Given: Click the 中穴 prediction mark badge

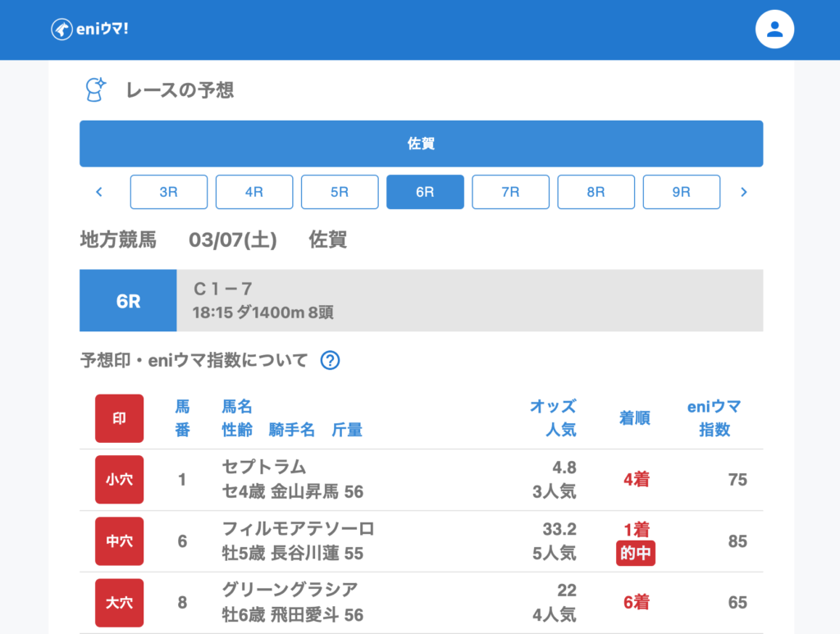Looking at the screenshot, I should click(x=119, y=541).
